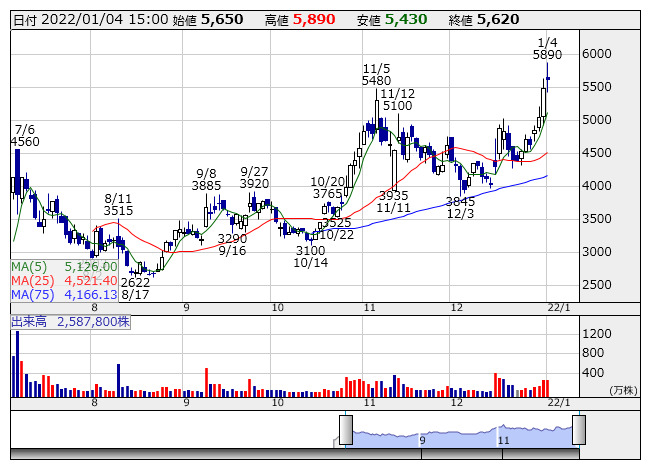This screenshot has width=653, height=470.
Task: Click the 3290 9/16 low label
Action: 232,245
